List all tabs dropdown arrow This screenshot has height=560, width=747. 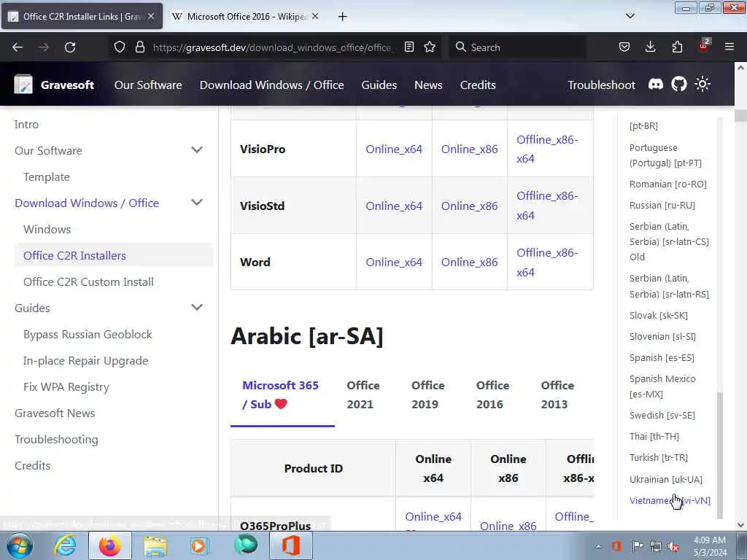tap(630, 16)
